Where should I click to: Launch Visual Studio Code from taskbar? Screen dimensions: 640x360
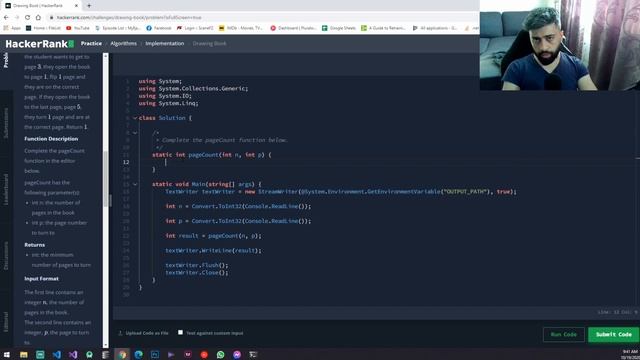(x=57, y=355)
